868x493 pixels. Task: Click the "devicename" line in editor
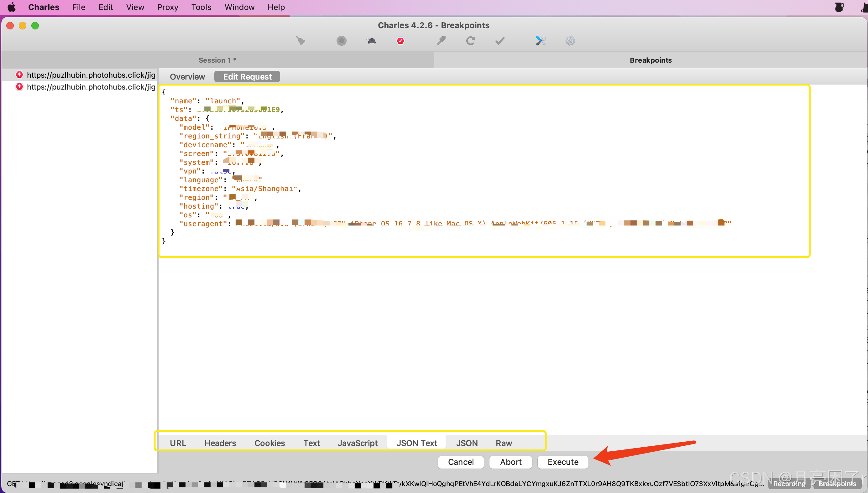click(229, 145)
